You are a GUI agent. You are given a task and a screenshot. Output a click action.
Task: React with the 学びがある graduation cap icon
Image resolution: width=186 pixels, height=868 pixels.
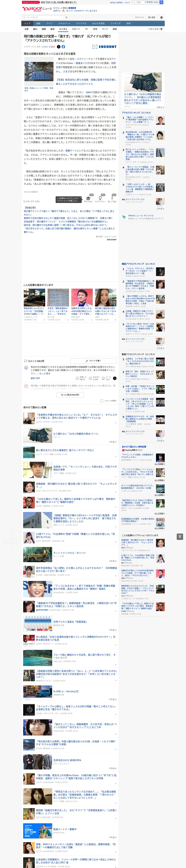coord(89,198)
